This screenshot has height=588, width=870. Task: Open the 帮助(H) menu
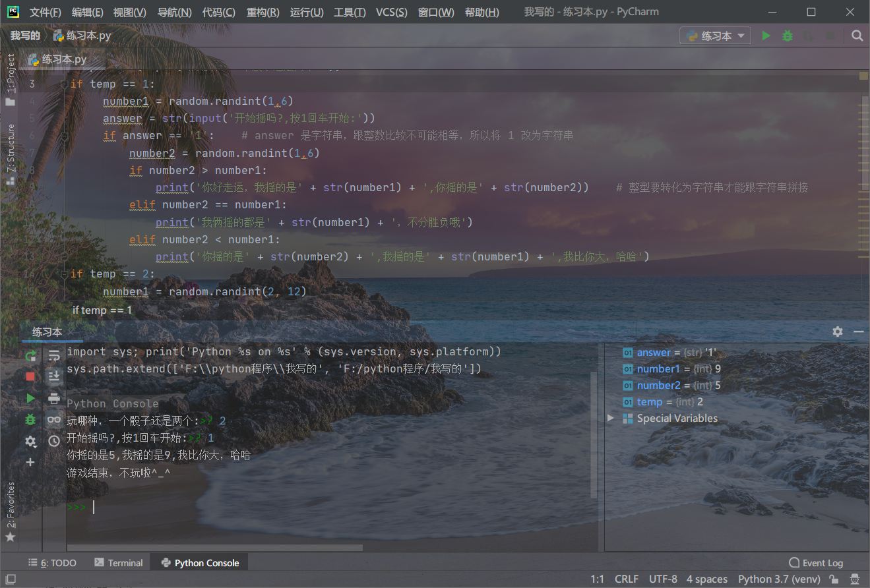click(482, 12)
